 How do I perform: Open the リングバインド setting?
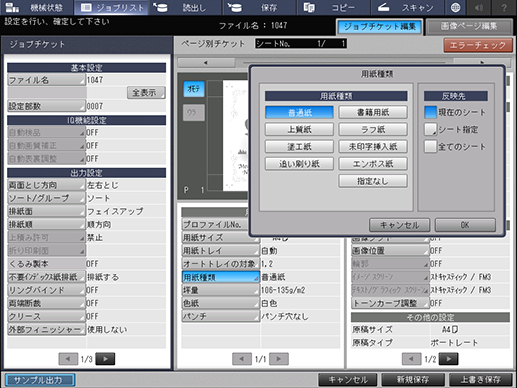point(46,290)
